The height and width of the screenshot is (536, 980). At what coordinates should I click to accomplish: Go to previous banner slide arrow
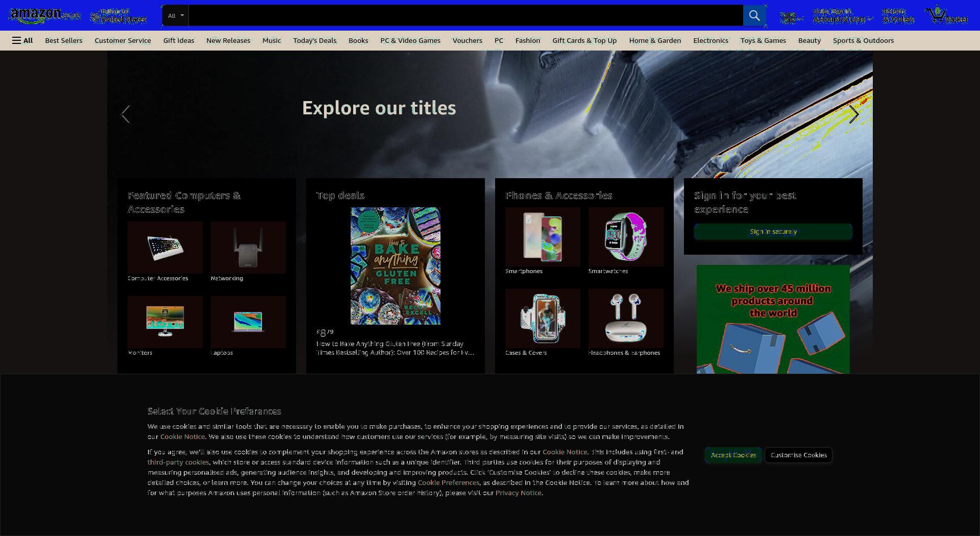[126, 114]
